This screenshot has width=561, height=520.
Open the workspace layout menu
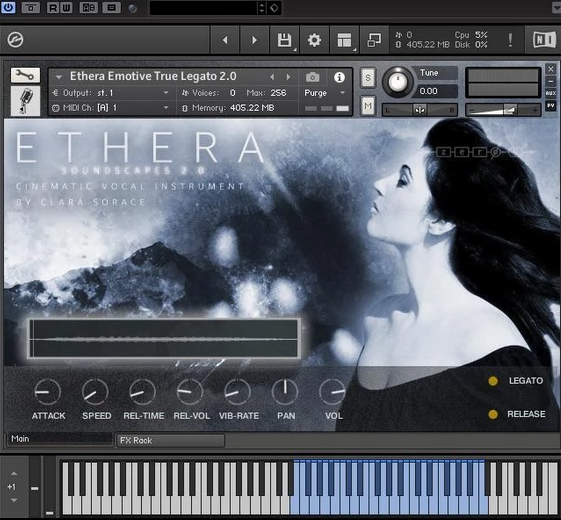[345, 40]
